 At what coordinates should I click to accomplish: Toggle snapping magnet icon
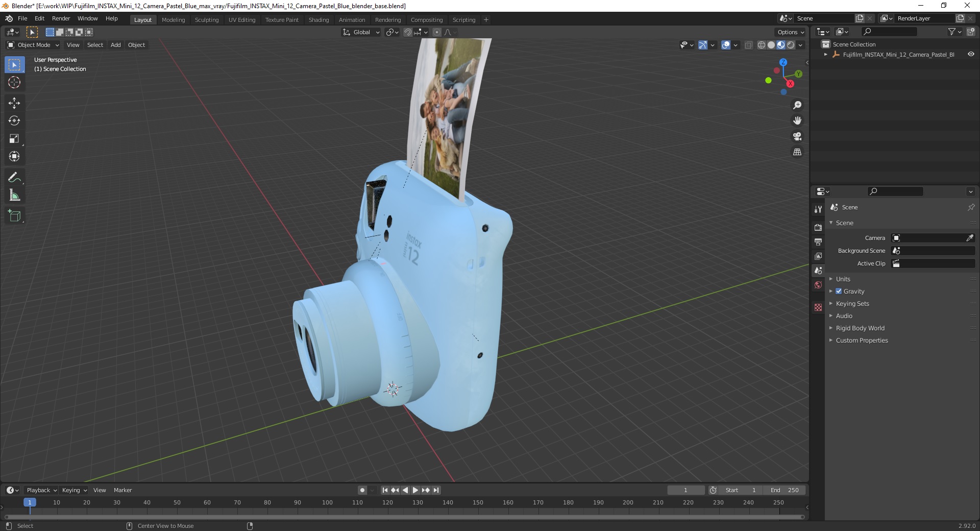(x=407, y=32)
